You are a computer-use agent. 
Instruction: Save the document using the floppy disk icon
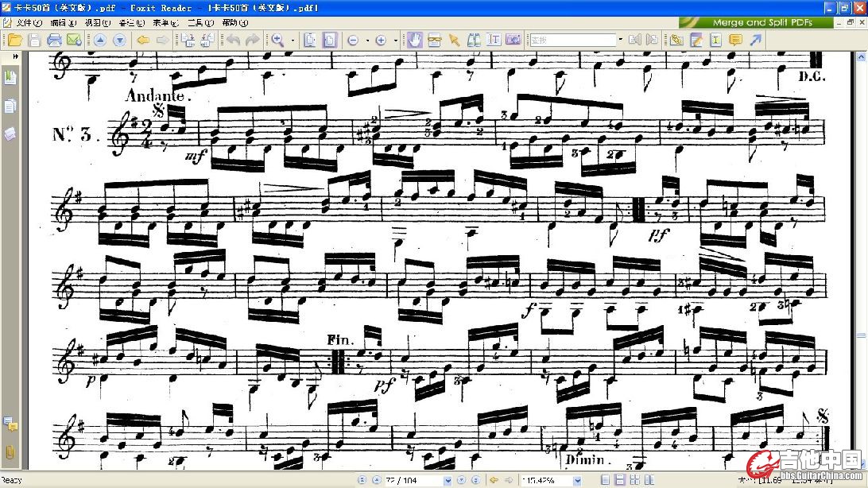pyautogui.click(x=34, y=40)
